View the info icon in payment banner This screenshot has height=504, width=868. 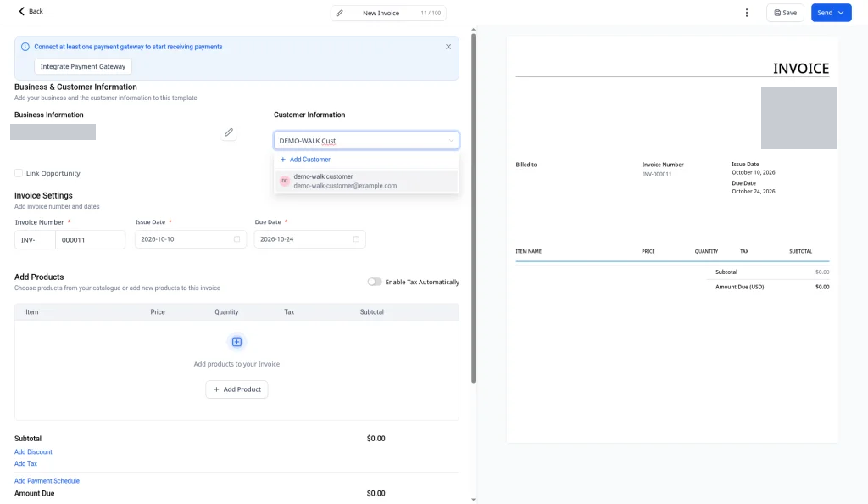pyautogui.click(x=25, y=47)
